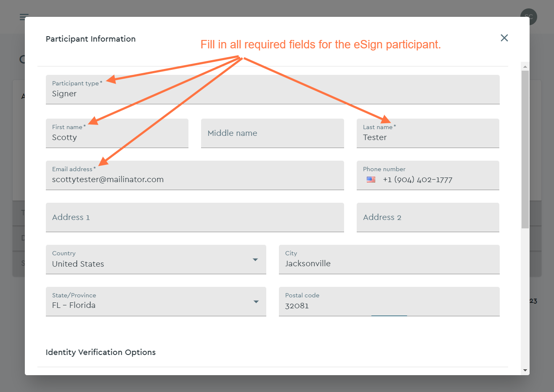Viewport: 554px width, 392px height.
Task: Edit the Last name field
Action: click(428, 133)
